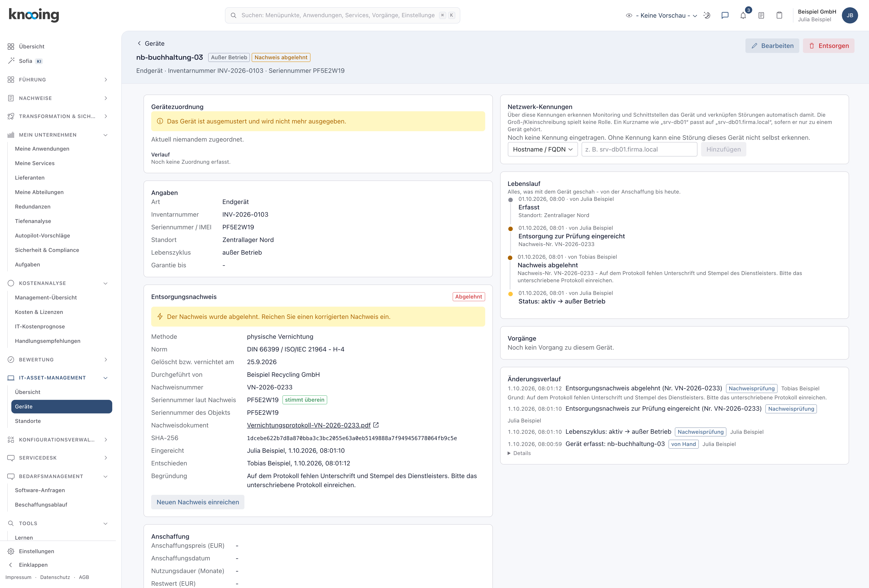Viewport: 869px width, 588px height.
Task: Click the knooing logo
Action: [34, 15]
